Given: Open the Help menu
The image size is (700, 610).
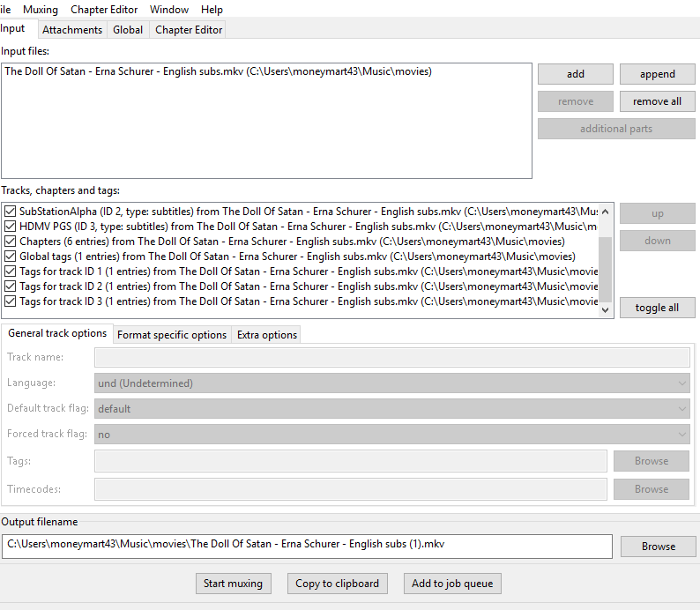Looking at the screenshot, I should pos(212,10).
